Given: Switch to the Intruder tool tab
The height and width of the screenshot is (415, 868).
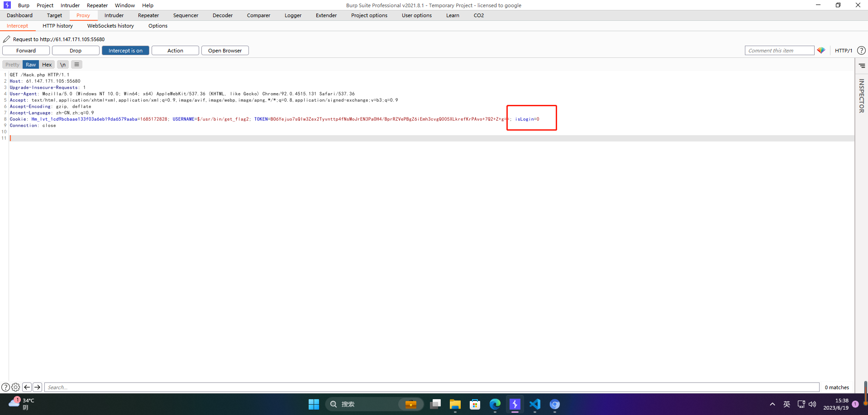Looking at the screenshot, I should point(114,15).
